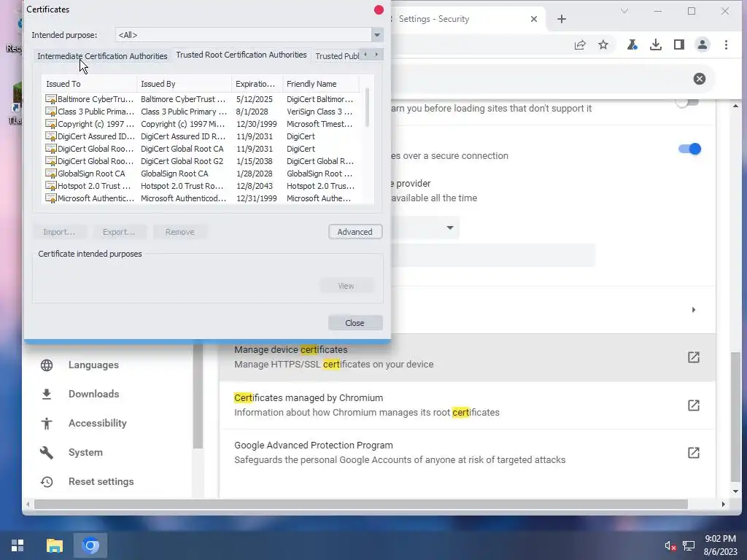Select GlobalSign Root CA certificate
The image size is (747, 560).
coord(200,174)
